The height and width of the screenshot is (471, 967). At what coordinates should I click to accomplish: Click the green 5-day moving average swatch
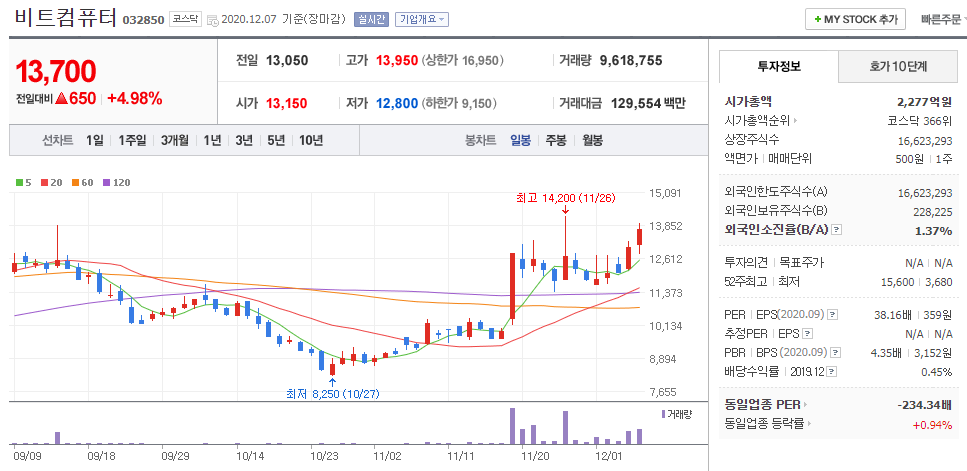pyautogui.click(x=19, y=182)
